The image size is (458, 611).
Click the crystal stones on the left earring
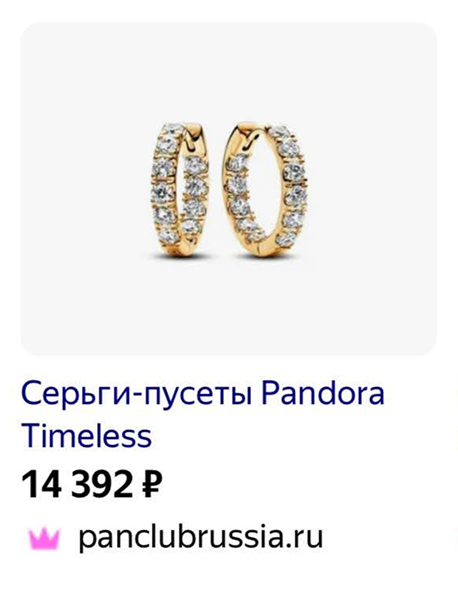point(166,181)
